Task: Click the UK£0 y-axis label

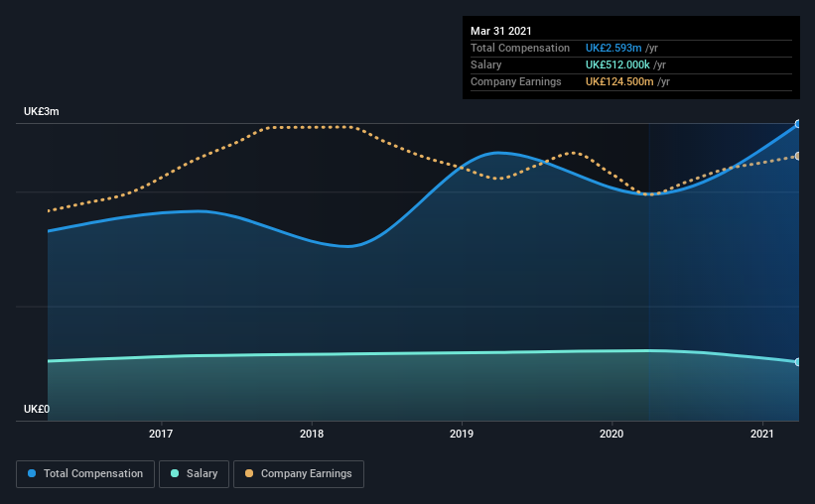Action: tap(37, 409)
